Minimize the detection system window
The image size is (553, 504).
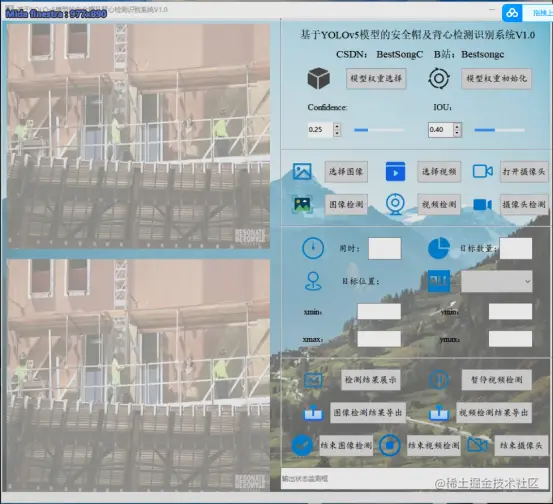(493, 11)
